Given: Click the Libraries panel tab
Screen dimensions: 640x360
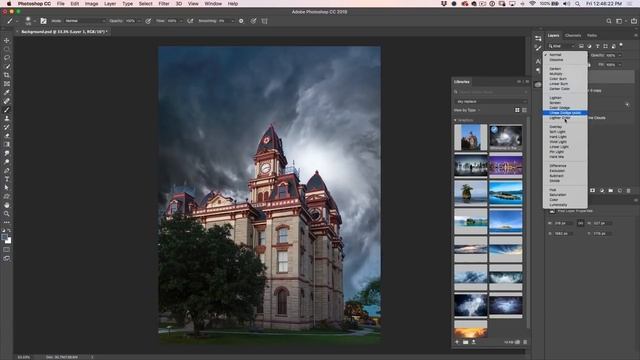Looking at the screenshot, I should 462,82.
